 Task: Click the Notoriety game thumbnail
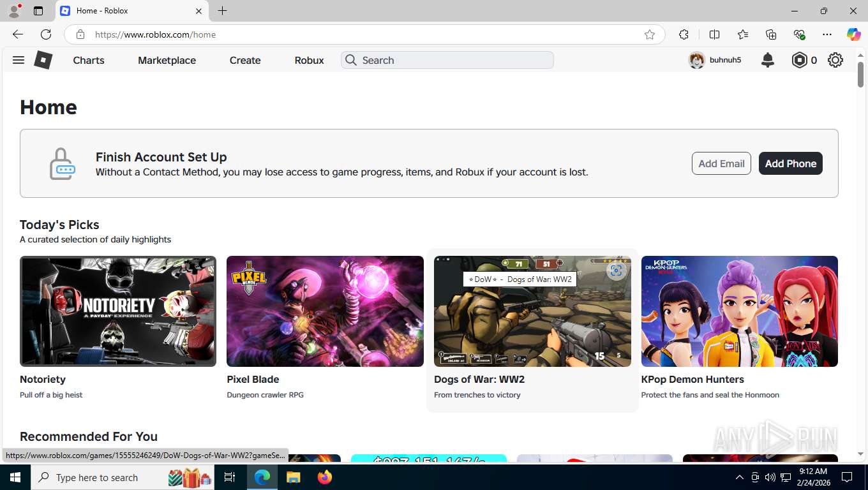pos(118,311)
